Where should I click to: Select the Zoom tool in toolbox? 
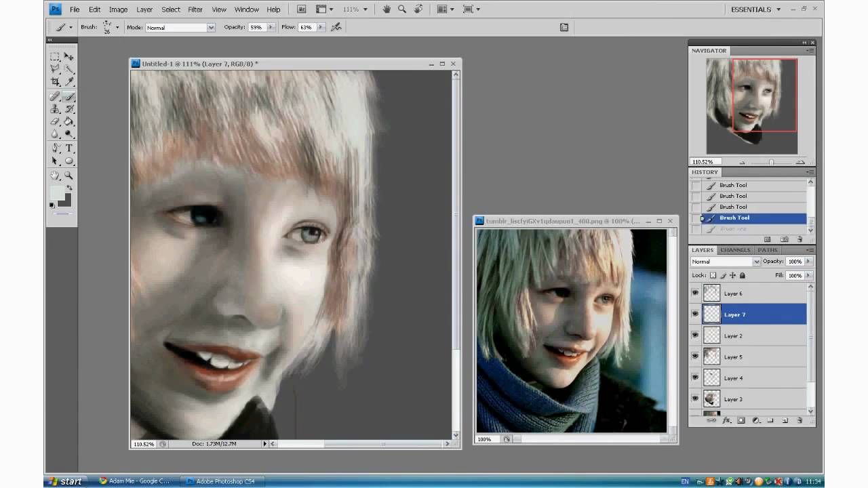[x=68, y=176]
